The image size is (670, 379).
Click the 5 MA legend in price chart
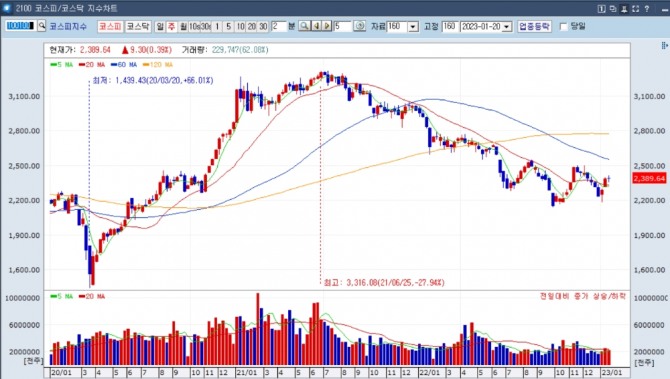coord(62,65)
